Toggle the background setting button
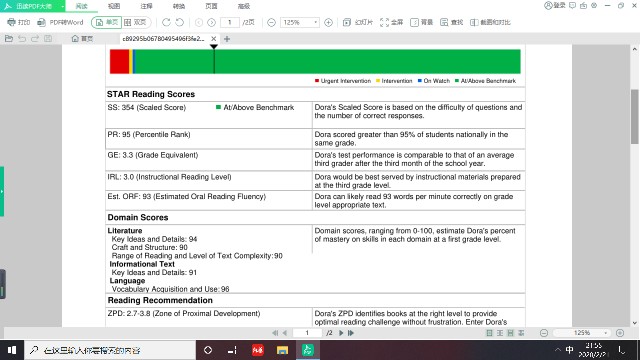 click(x=422, y=22)
